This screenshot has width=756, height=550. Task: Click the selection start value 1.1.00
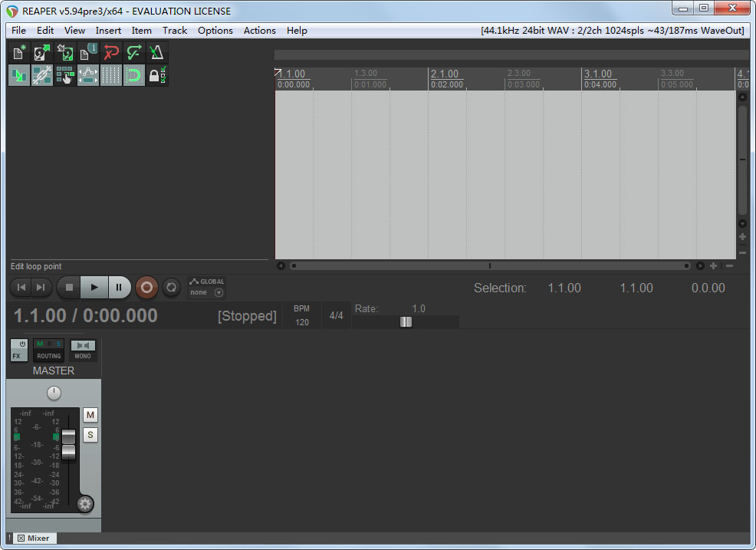coord(564,288)
